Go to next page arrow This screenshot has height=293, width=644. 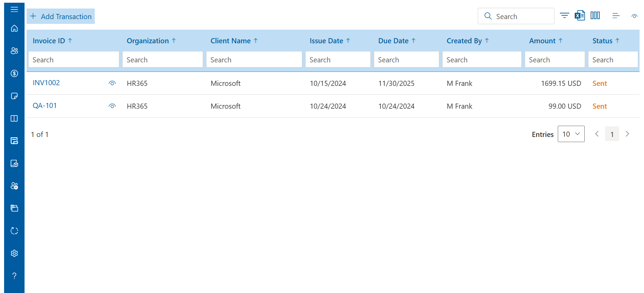pos(627,134)
